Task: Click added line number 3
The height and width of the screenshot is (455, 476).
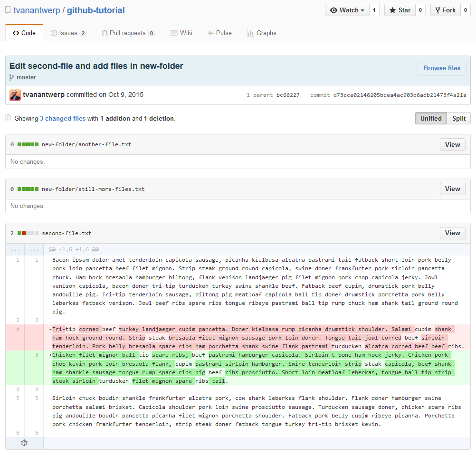Action: point(37,354)
